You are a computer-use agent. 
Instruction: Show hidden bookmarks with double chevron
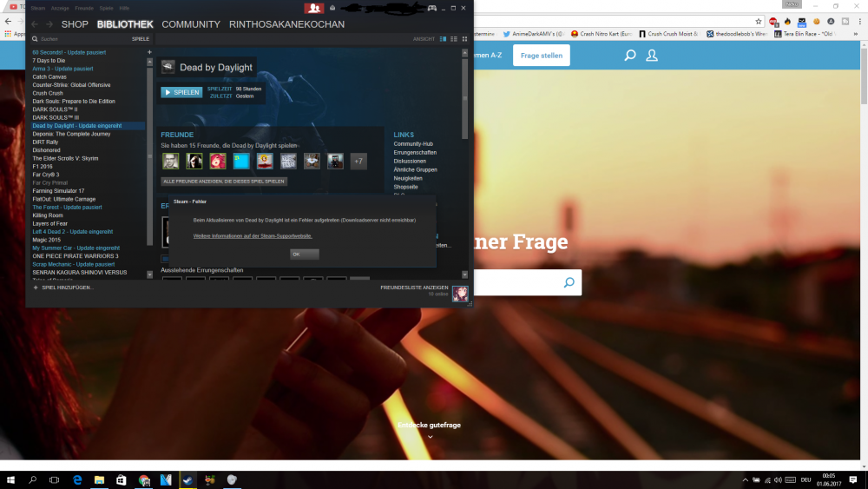(x=856, y=34)
